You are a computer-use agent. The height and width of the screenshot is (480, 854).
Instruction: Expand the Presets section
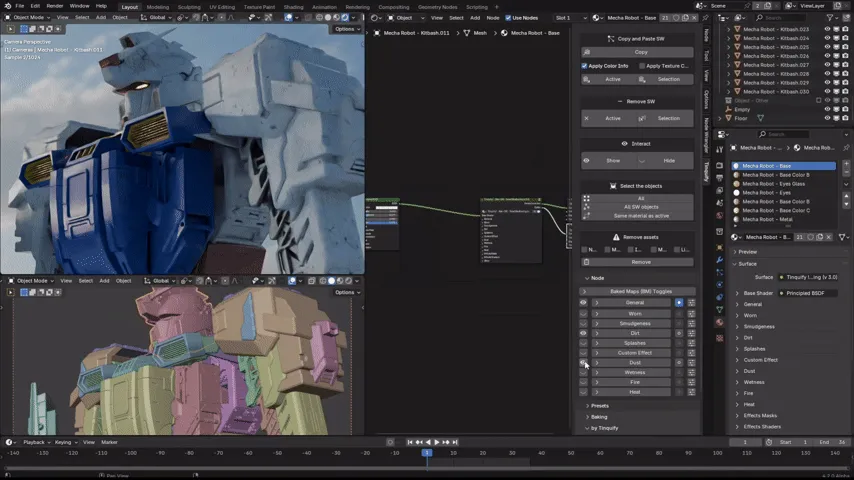[x=599, y=406]
